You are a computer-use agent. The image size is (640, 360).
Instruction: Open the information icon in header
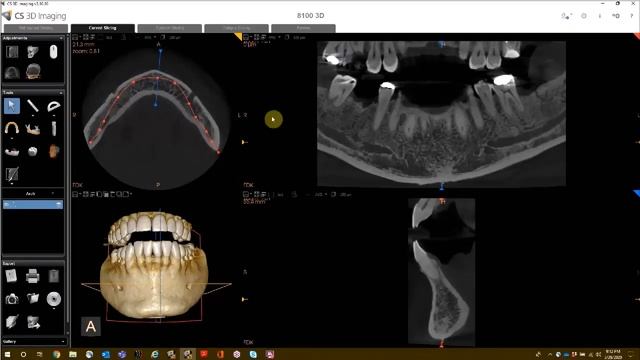600,16
